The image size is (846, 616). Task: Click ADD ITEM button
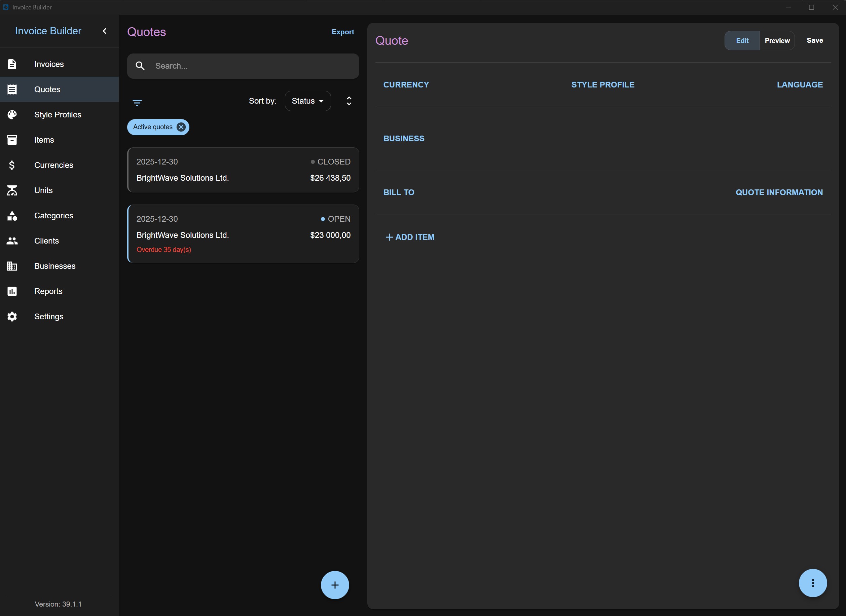pos(410,237)
